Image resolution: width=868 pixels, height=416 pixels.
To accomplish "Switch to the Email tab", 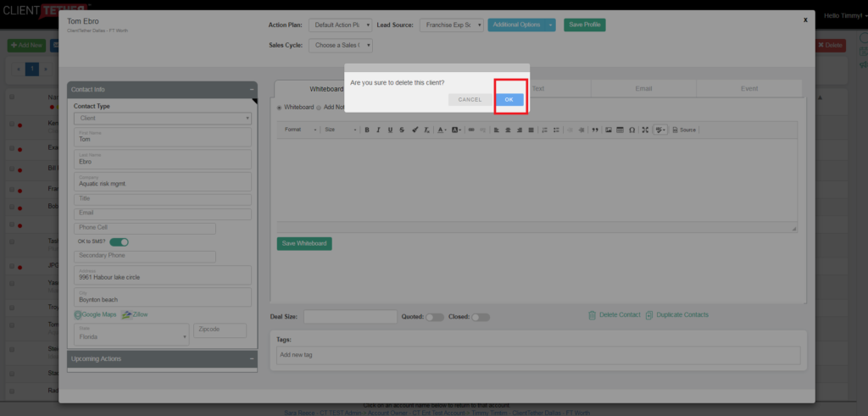I will click(x=643, y=88).
